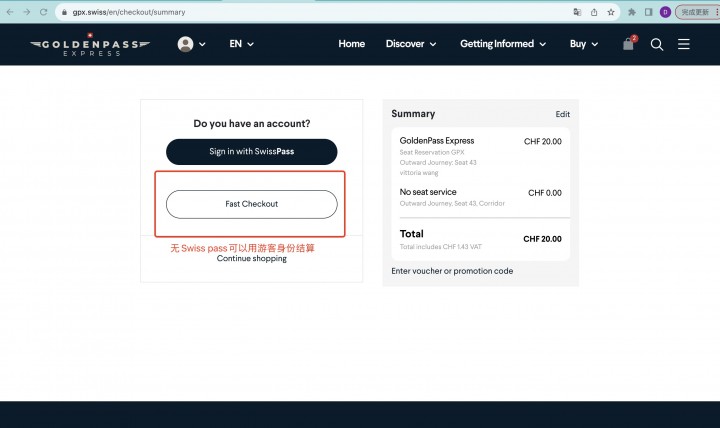Choose the Fast Checkout button
The height and width of the screenshot is (428, 720).
tap(252, 204)
